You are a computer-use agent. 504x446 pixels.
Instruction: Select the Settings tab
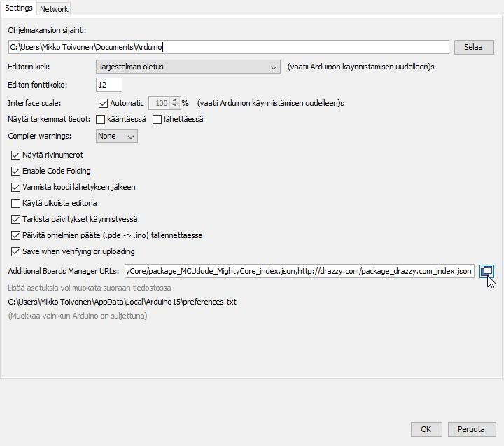pyautogui.click(x=19, y=8)
